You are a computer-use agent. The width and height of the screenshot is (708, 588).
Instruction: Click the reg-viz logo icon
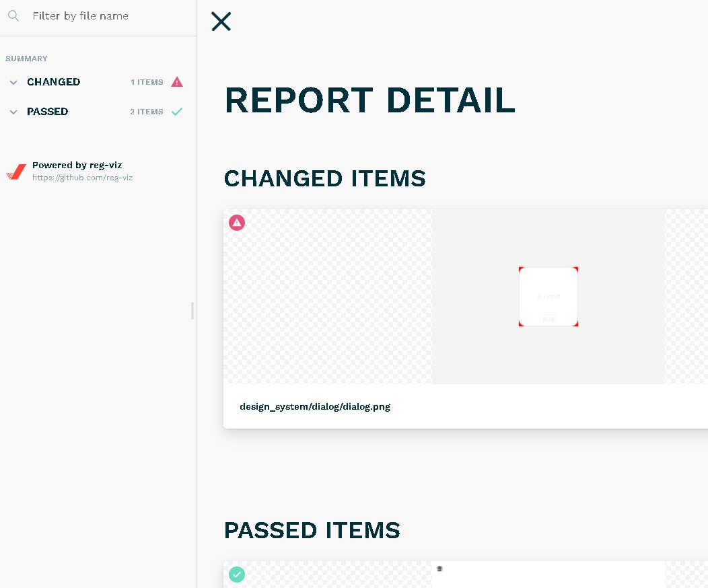tap(16, 172)
